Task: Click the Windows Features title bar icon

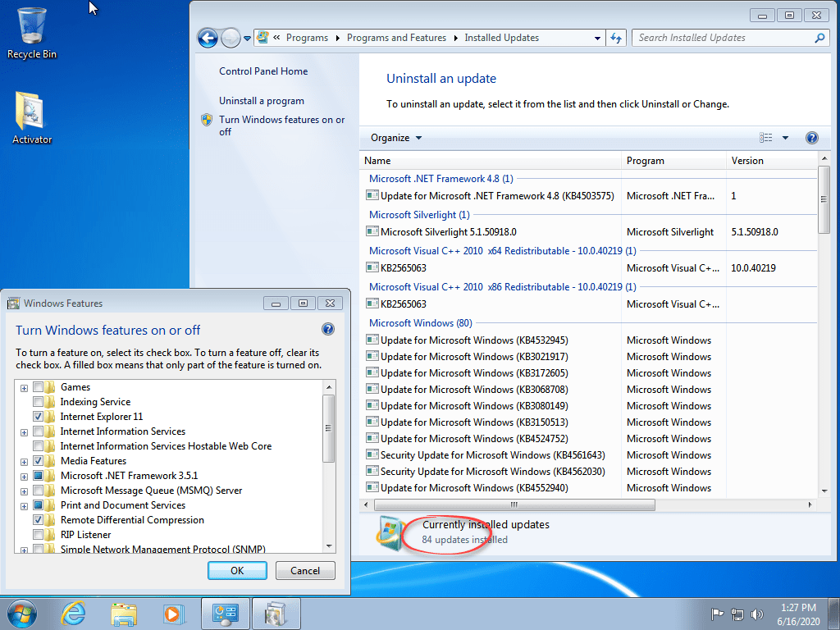Action: pos(13,304)
